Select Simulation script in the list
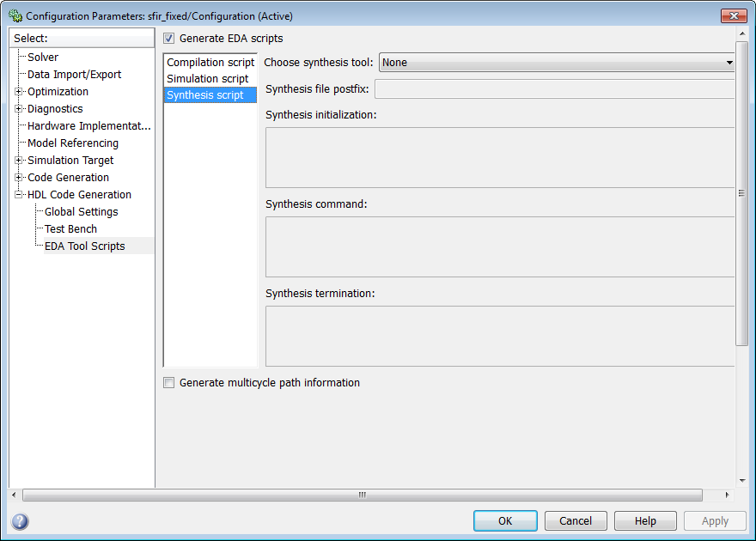 210,78
